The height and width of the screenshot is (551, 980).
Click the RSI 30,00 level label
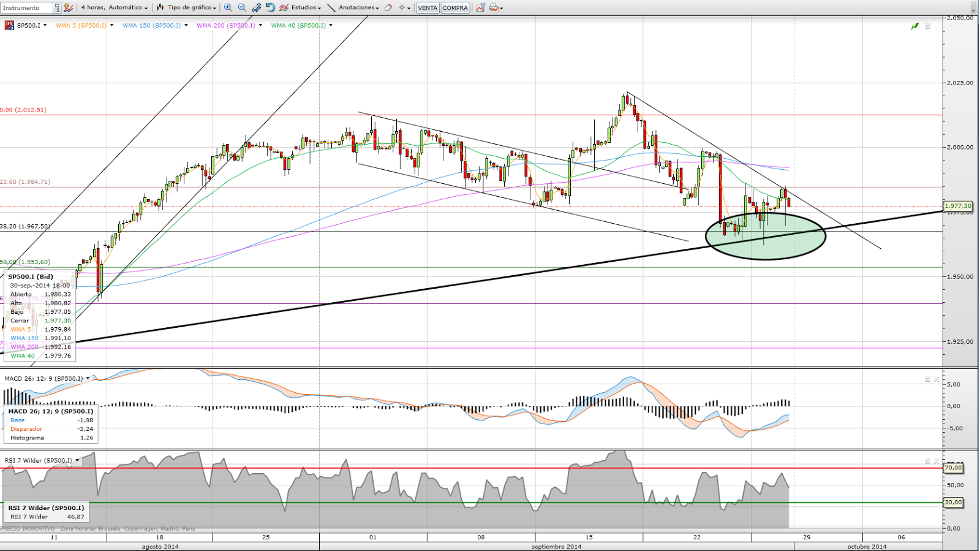click(x=953, y=502)
